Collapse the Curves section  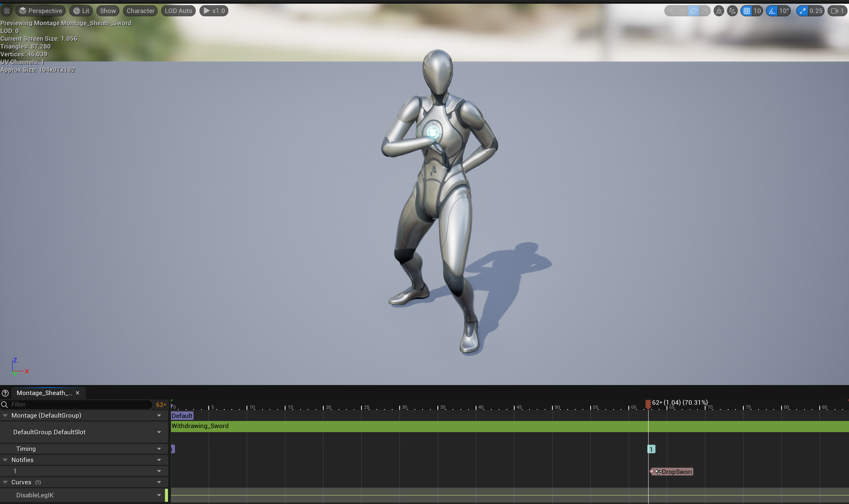(x=5, y=482)
